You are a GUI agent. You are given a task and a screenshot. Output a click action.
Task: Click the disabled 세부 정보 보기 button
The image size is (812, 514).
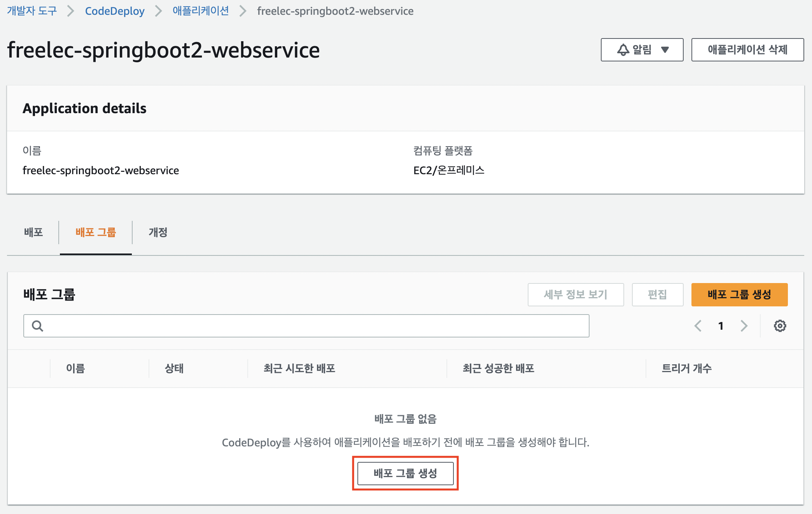576,294
